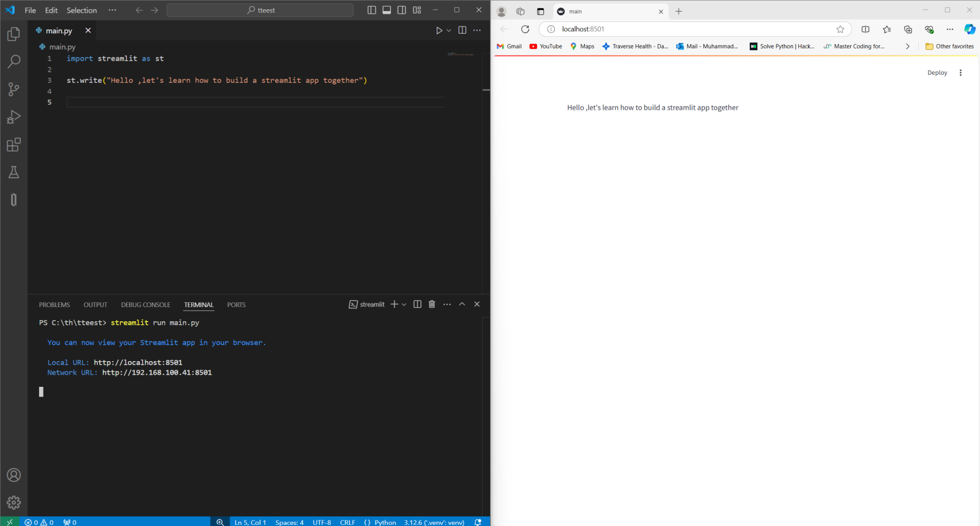Kill terminal with the trash icon

(432, 305)
